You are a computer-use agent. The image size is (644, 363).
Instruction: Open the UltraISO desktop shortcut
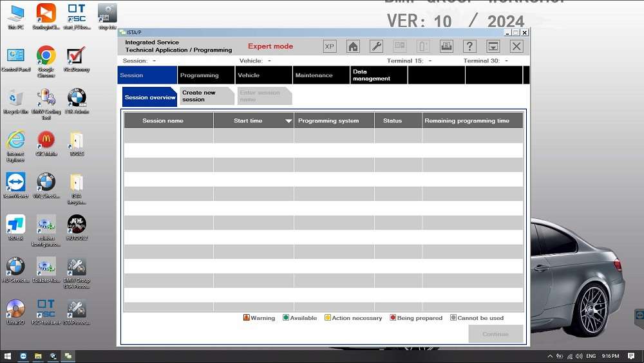pos(15,310)
